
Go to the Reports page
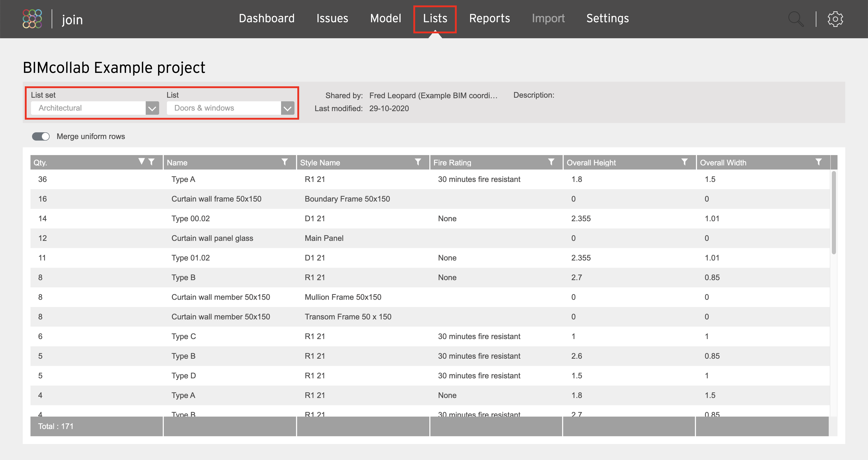[489, 18]
